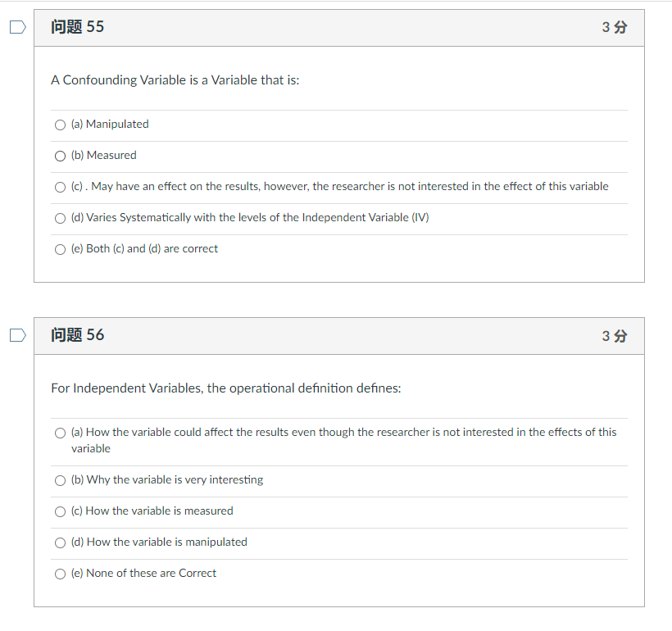The width and height of the screenshot is (672, 631).
Task: Bookmark question 55 with the sidebar flag
Action: (16, 26)
